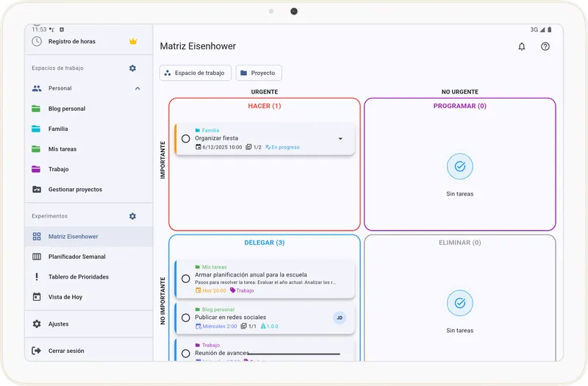The image size is (588, 386).
Task: Open Planificador Semanal from sidebar
Action: 76,257
